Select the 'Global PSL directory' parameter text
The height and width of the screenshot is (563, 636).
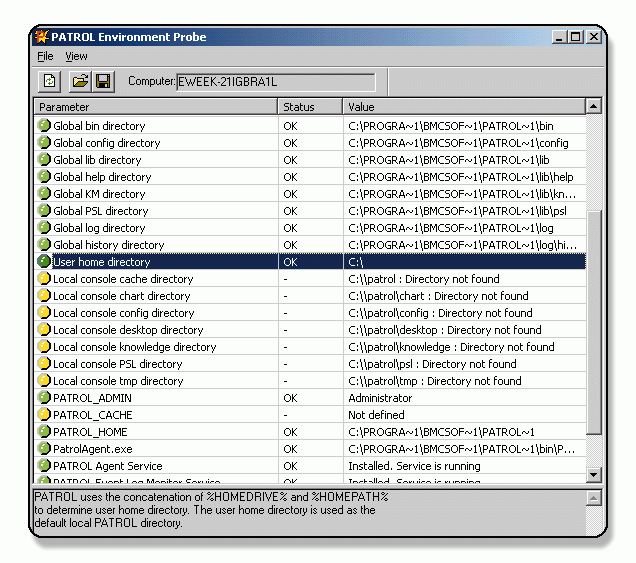[101, 211]
